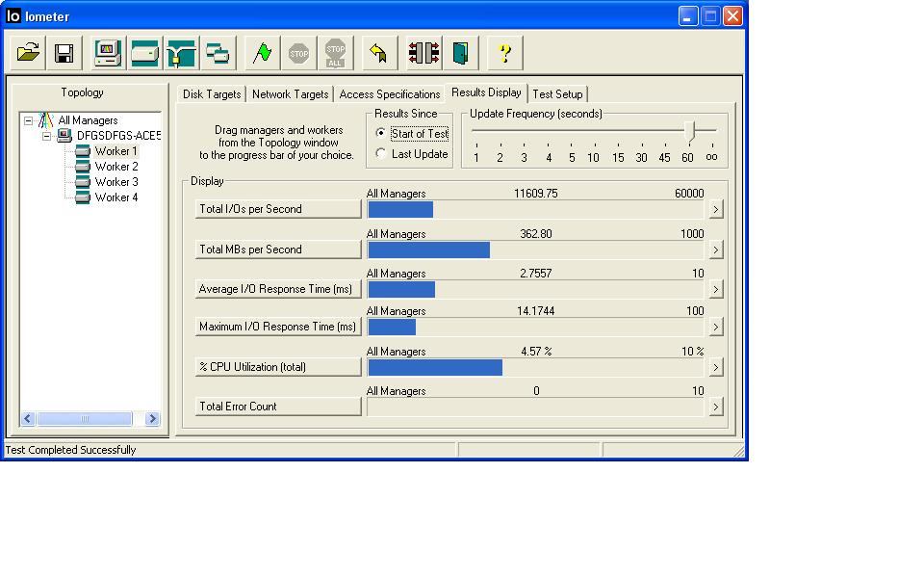
Task: Choose Start of Test radio button
Action: pos(381,133)
